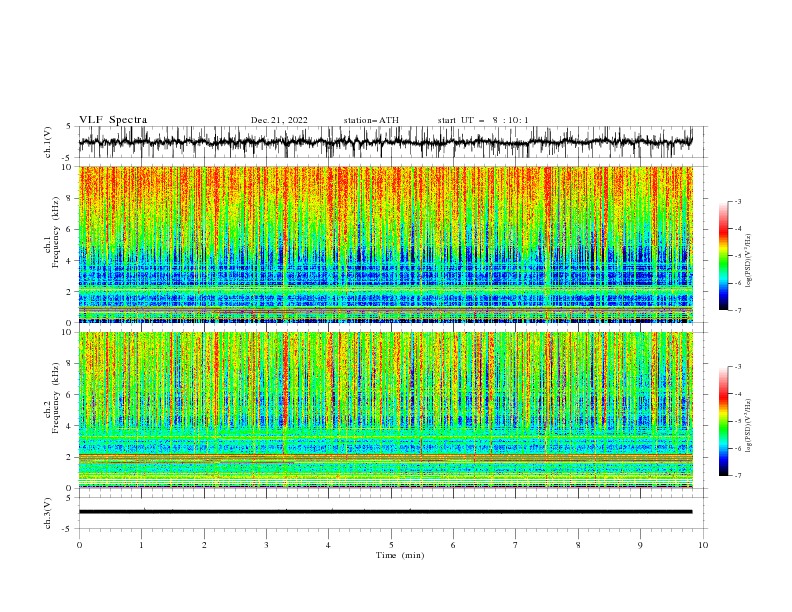The width and height of the screenshot is (792, 612).
Task: Select the "Dec. 21, 2022" date label
Action: 279,120
